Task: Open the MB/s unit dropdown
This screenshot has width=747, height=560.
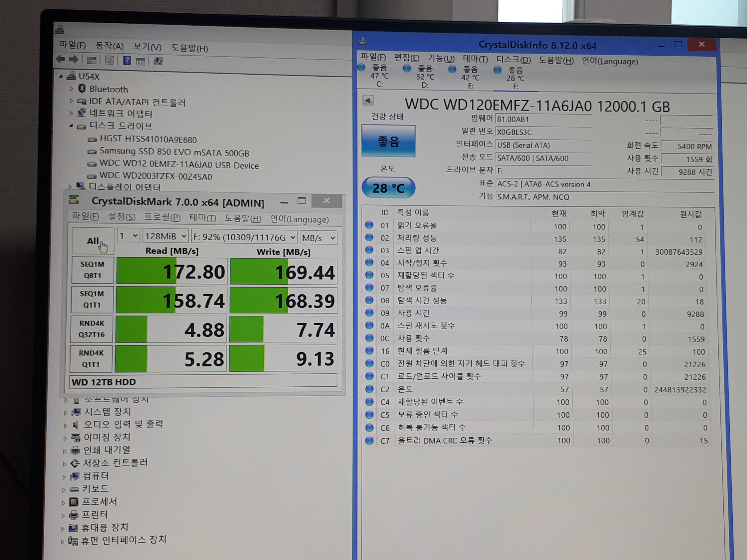Action: point(318,238)
